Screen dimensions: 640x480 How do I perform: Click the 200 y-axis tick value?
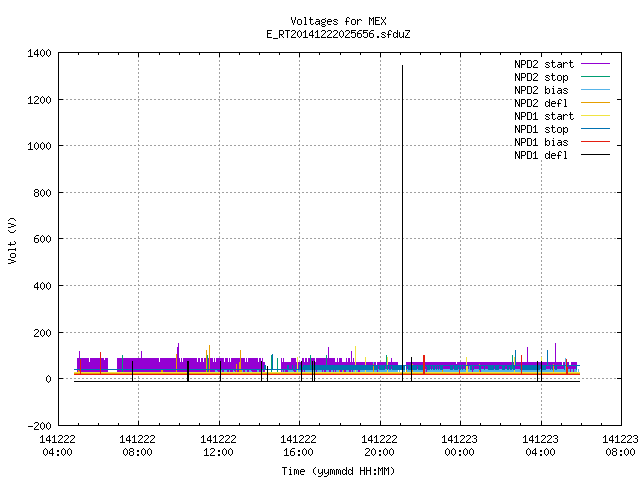[42, 333]
